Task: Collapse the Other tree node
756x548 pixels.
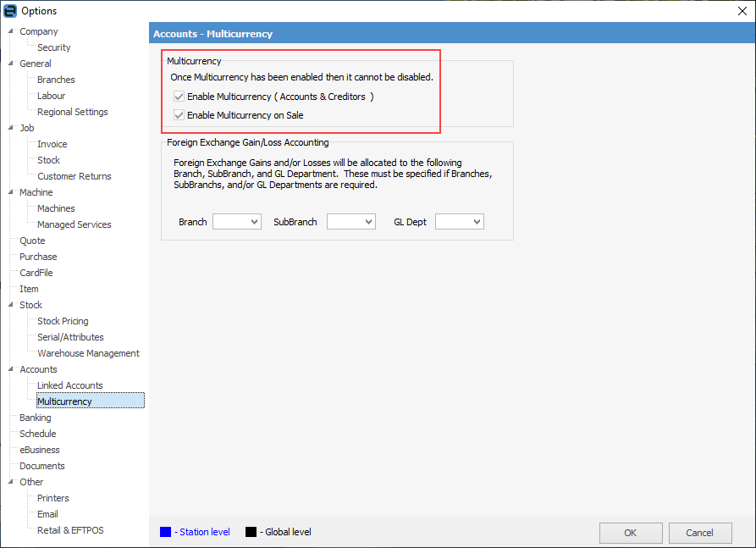Action: click(11, 481)
